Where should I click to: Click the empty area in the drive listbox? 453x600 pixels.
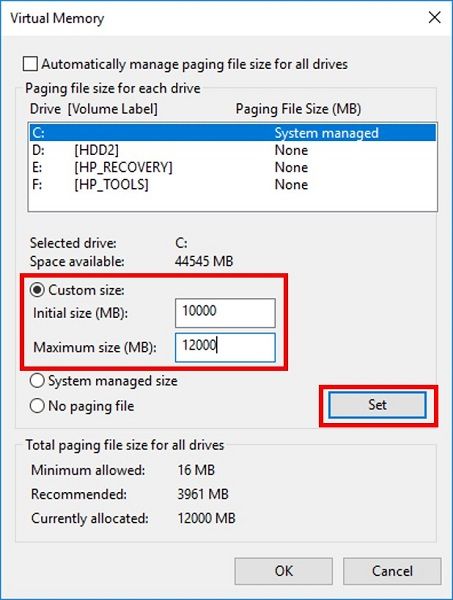[233, 202]
